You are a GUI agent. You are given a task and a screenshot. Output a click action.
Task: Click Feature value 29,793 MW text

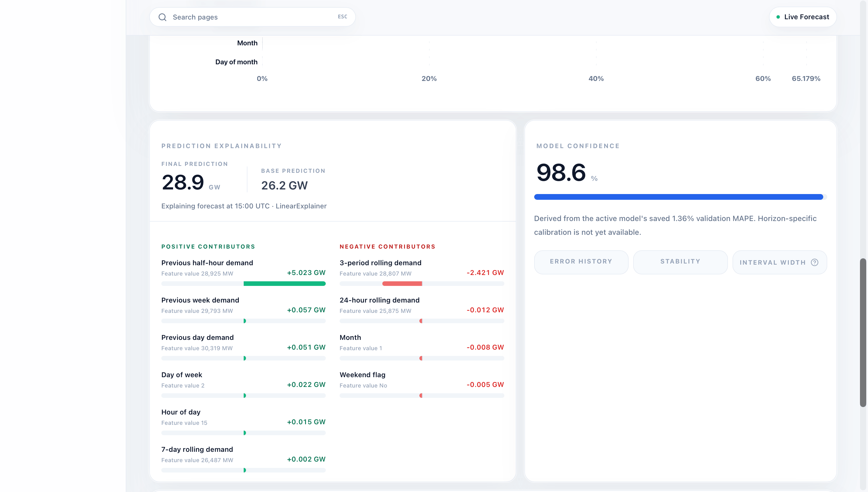pyautogui.click(x=197, y=311)
